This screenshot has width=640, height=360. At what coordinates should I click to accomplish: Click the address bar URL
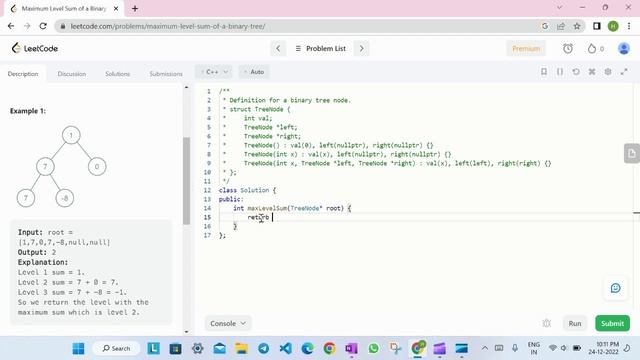click(168, 26)
